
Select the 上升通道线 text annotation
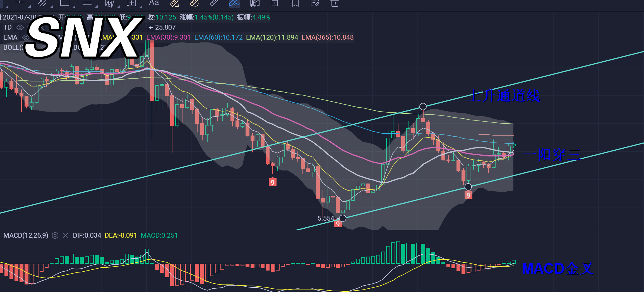tap(504, 96)
